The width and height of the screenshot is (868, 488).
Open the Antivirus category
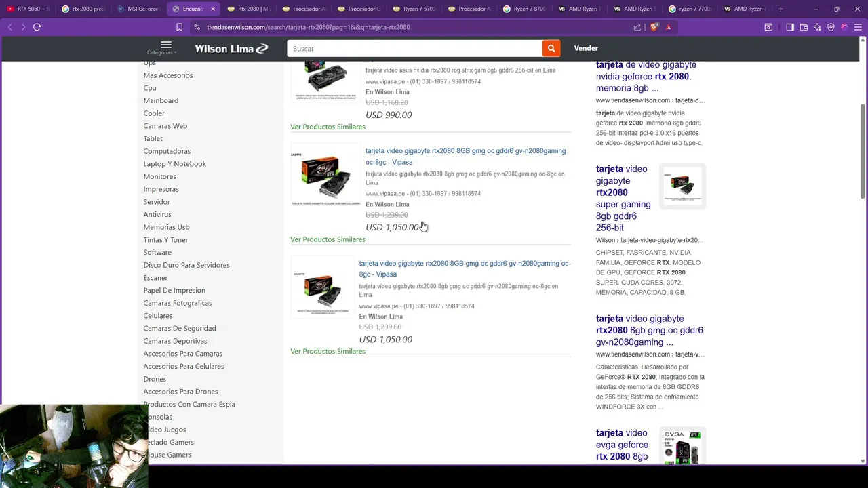[157, 214]
